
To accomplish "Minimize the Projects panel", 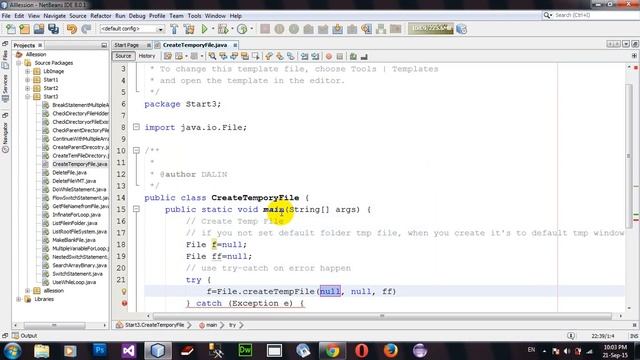I will 104,45.
